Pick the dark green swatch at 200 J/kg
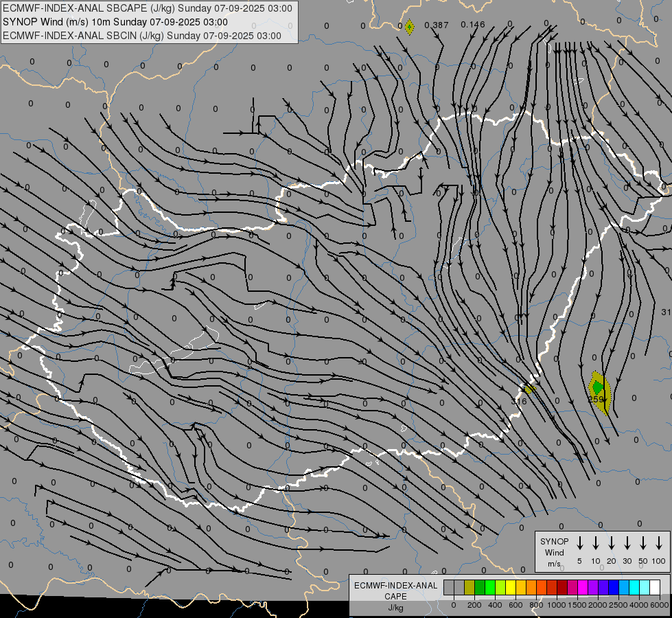This screenshot has width=672, height=618. 480,587
